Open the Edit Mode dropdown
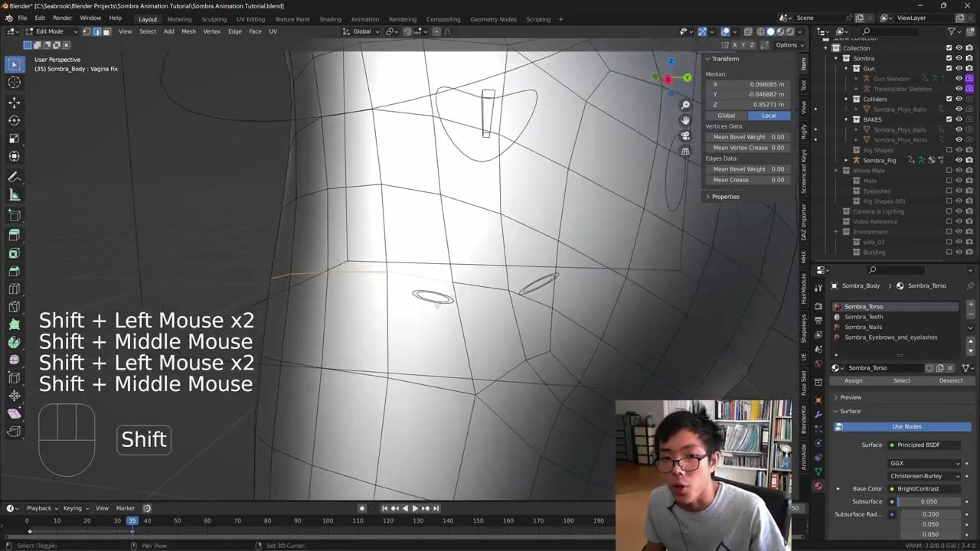 click(49, 31)
